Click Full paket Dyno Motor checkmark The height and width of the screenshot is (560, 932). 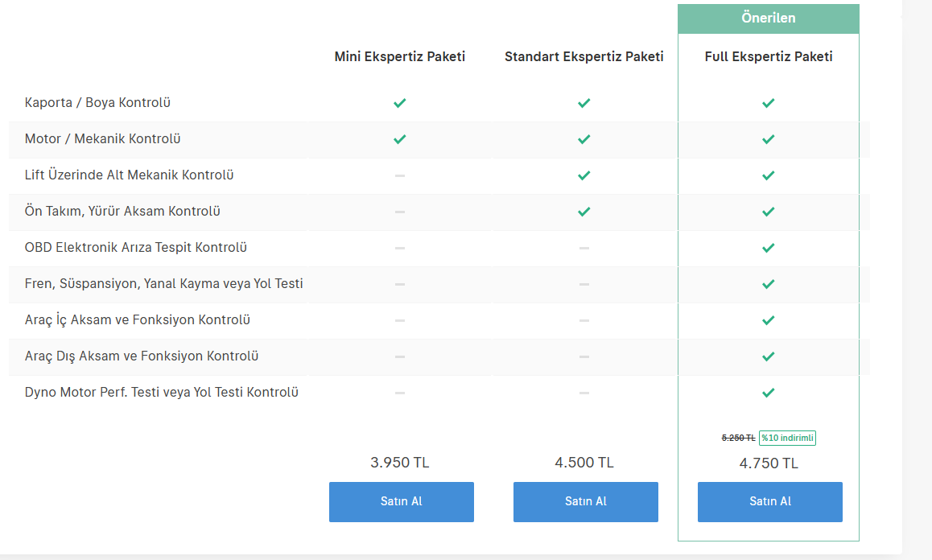769,393
